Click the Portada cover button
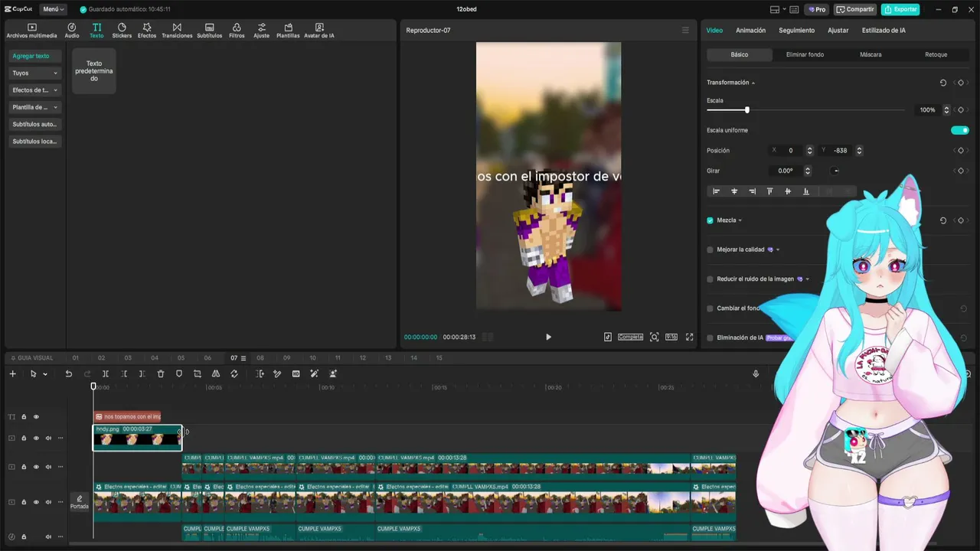The image size is (980, 551). point(80,502)
